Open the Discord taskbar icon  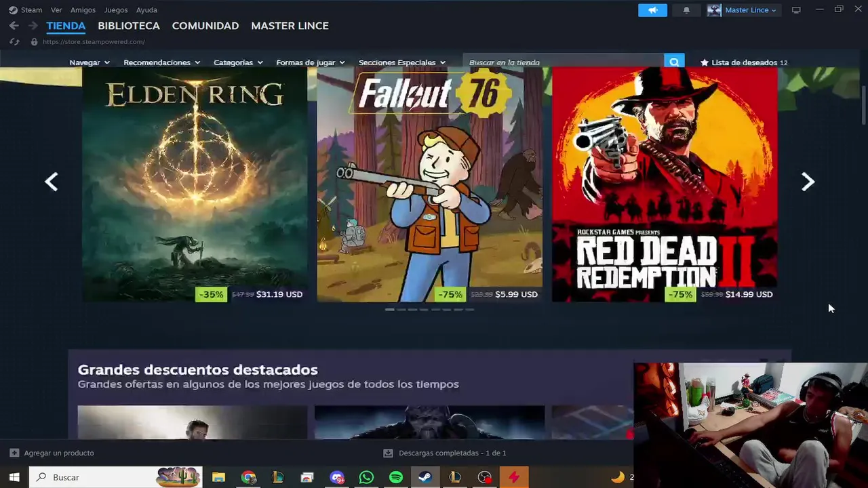337,477
